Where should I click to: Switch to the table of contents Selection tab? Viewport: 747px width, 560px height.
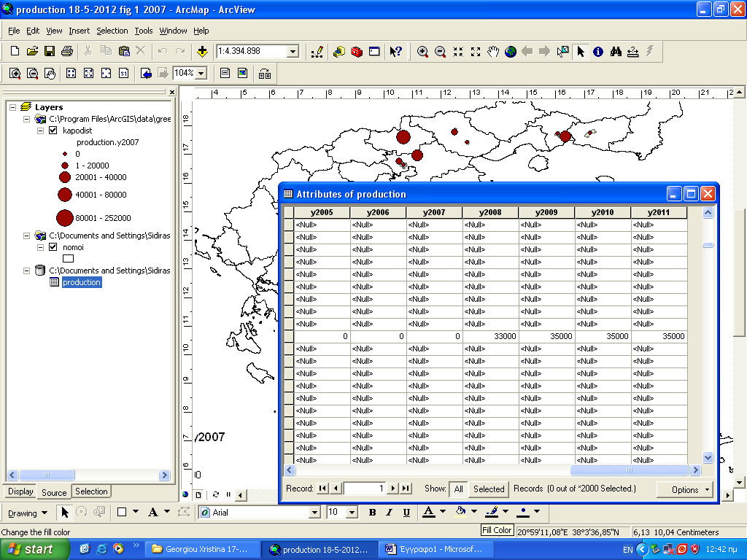91,491
